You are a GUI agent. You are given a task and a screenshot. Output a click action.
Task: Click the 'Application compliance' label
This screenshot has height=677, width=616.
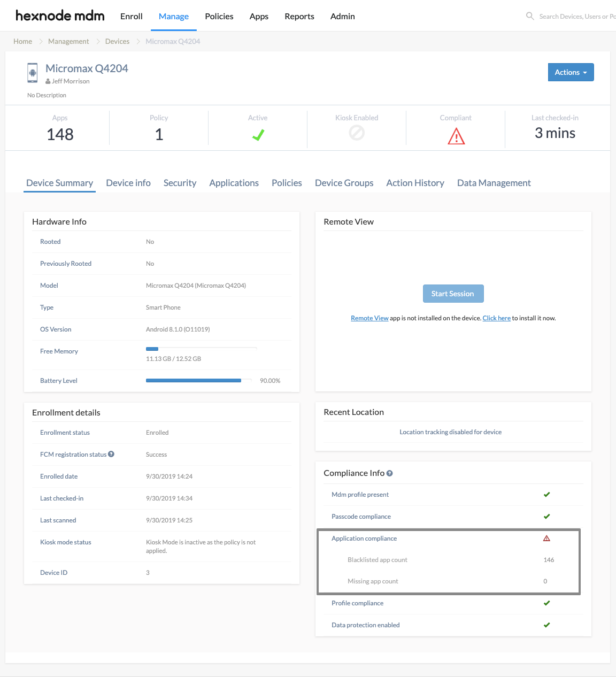click(364, 538)
